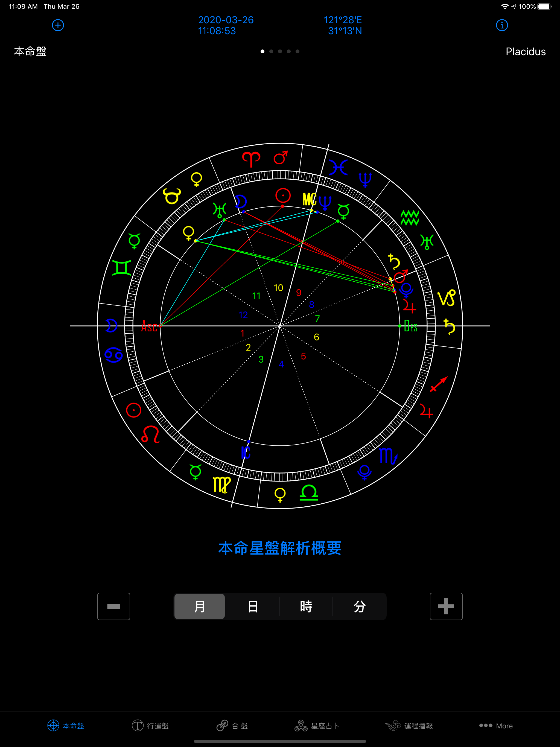Tap house number 4 label
Image resolution: width=560 pixels, height=747 pixels.
pos(281,364)
